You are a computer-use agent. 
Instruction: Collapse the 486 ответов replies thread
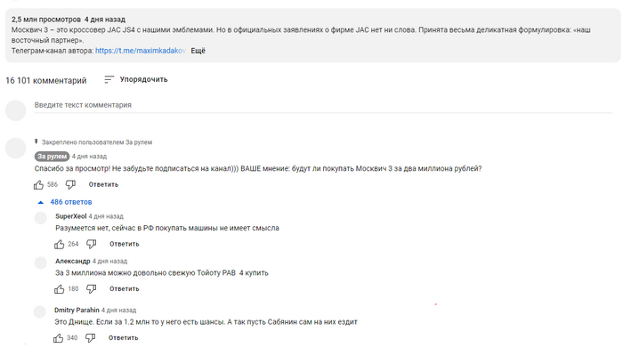(x=65, y=202)
